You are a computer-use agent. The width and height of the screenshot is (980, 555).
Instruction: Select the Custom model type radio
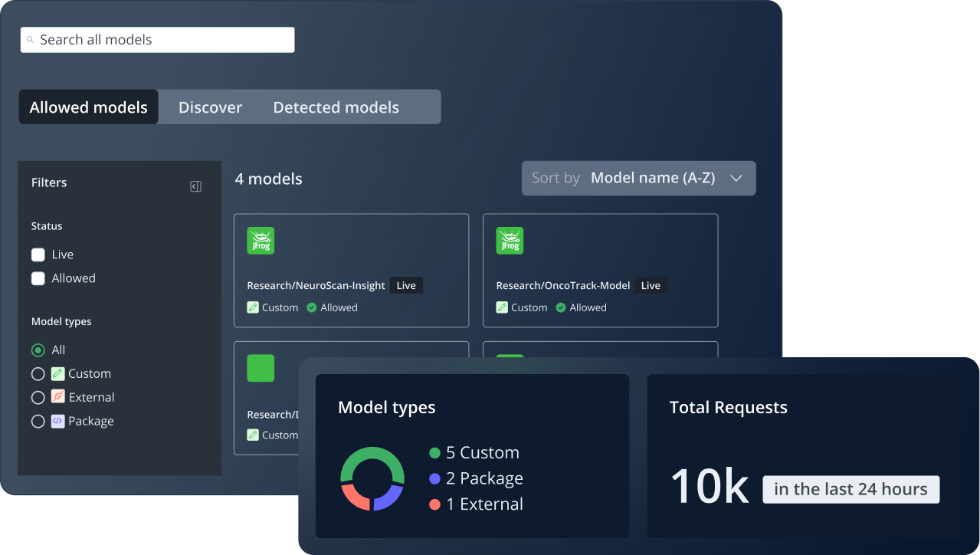(38, 373)
